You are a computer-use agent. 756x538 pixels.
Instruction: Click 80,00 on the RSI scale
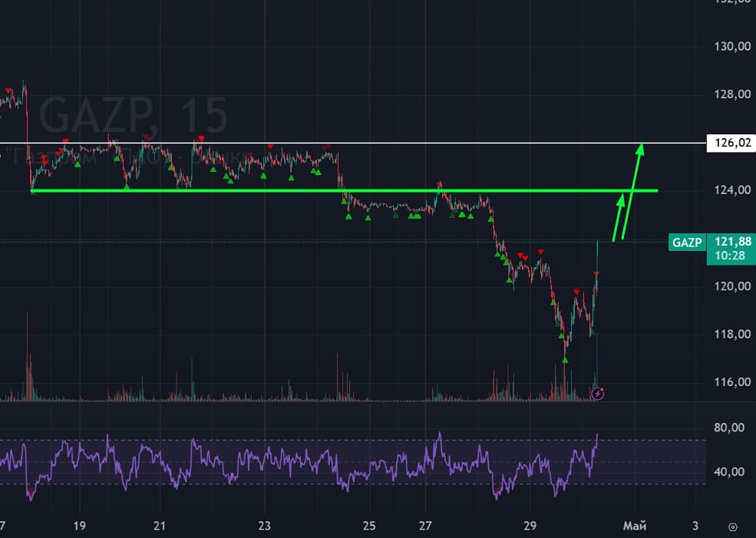728,427
